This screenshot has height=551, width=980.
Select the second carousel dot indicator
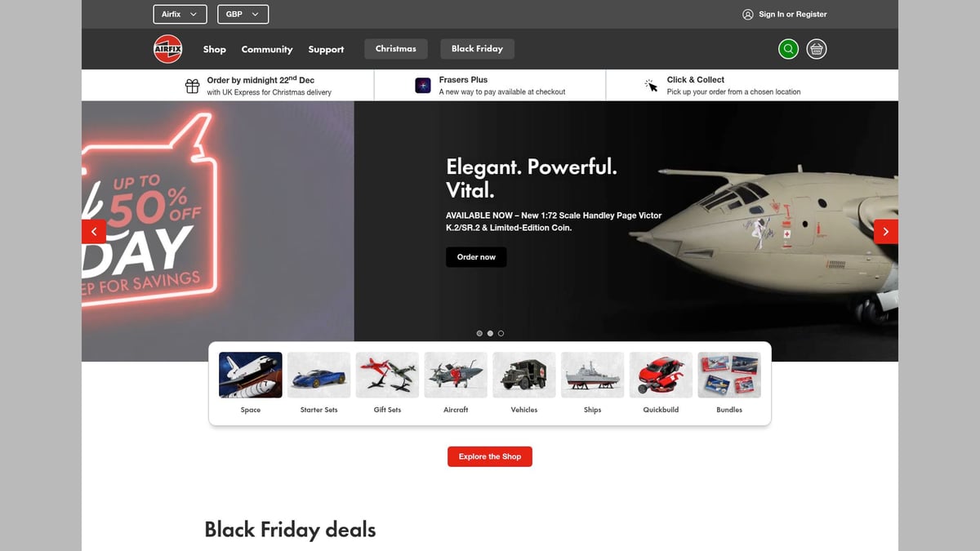[x=490, y=333]
